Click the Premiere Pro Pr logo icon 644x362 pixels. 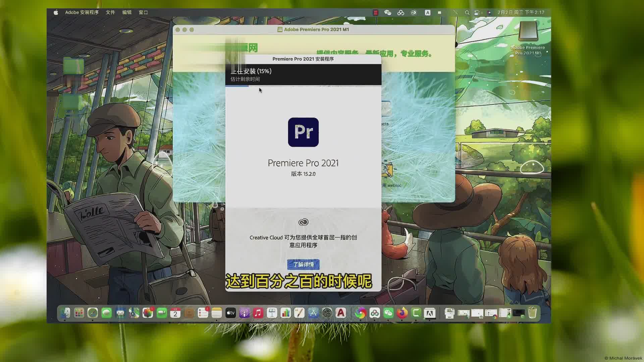pyautogui.click(x=303, y=132)
